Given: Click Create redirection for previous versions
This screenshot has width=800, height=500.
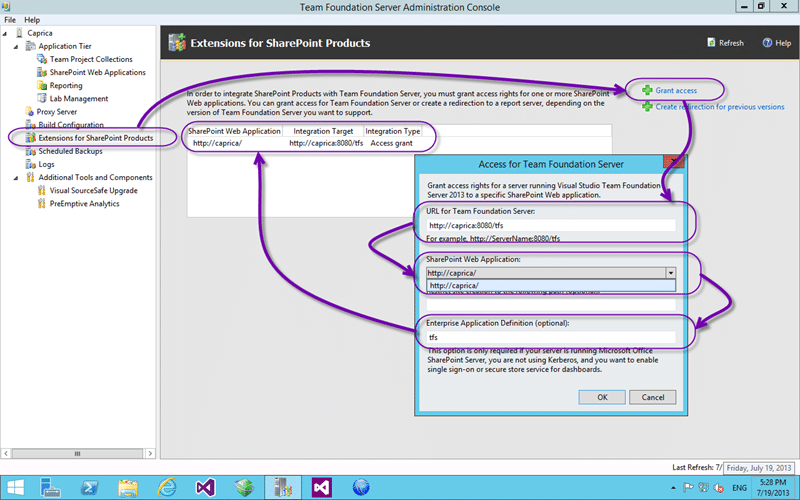Looking at the screenshot, I should [720, 107].
